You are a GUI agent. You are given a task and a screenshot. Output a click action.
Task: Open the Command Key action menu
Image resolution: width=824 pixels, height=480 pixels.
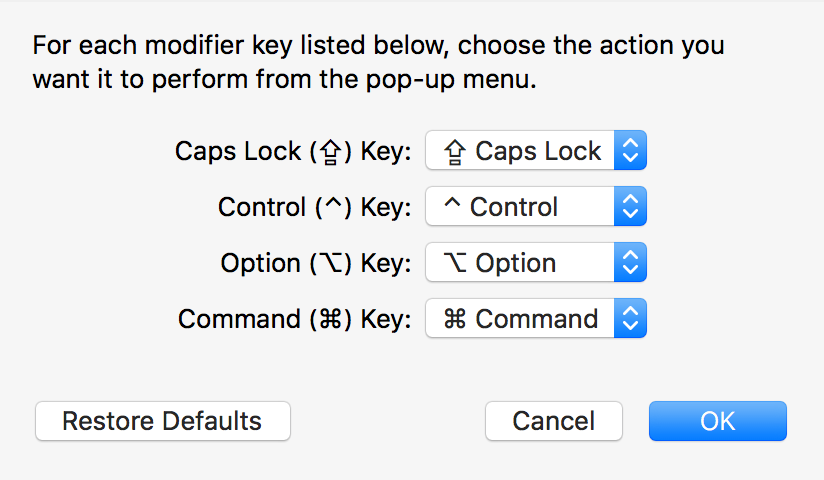535,319
